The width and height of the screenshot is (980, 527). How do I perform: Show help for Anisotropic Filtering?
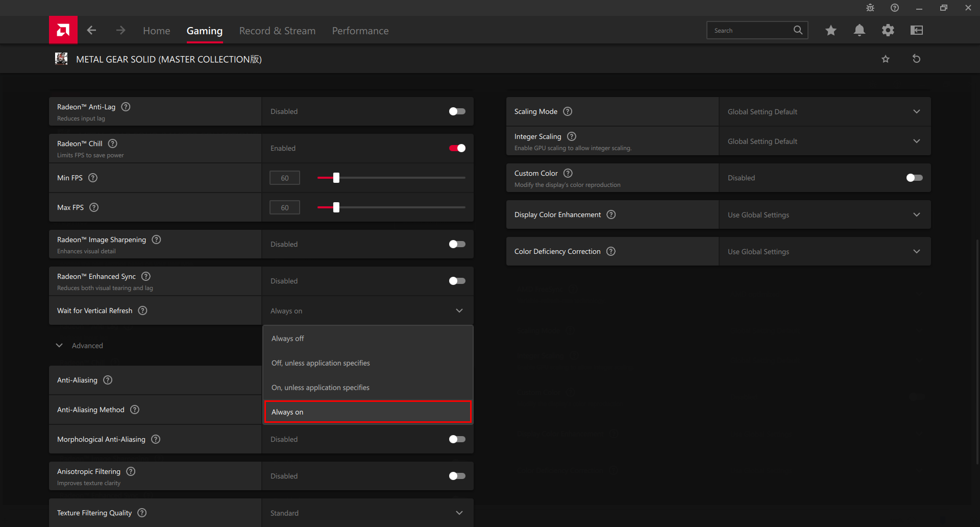click(131, 471)
